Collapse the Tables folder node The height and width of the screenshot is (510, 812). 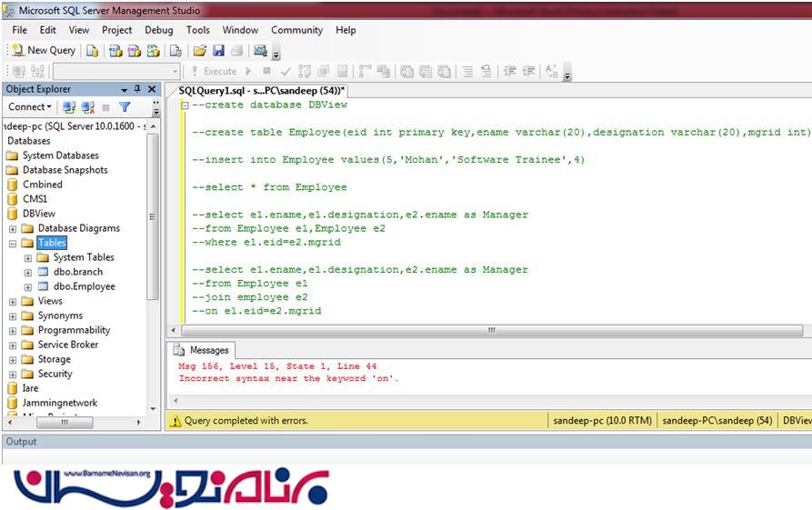pos(12,244)
